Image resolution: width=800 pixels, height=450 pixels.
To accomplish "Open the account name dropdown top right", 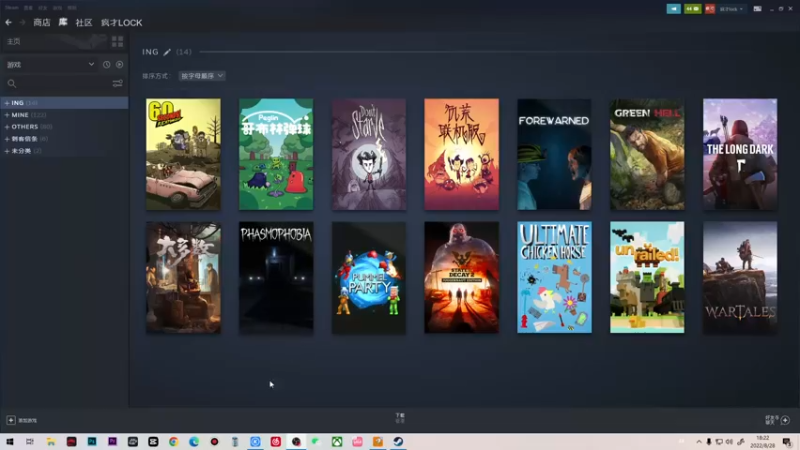I will tap(731, 9).
